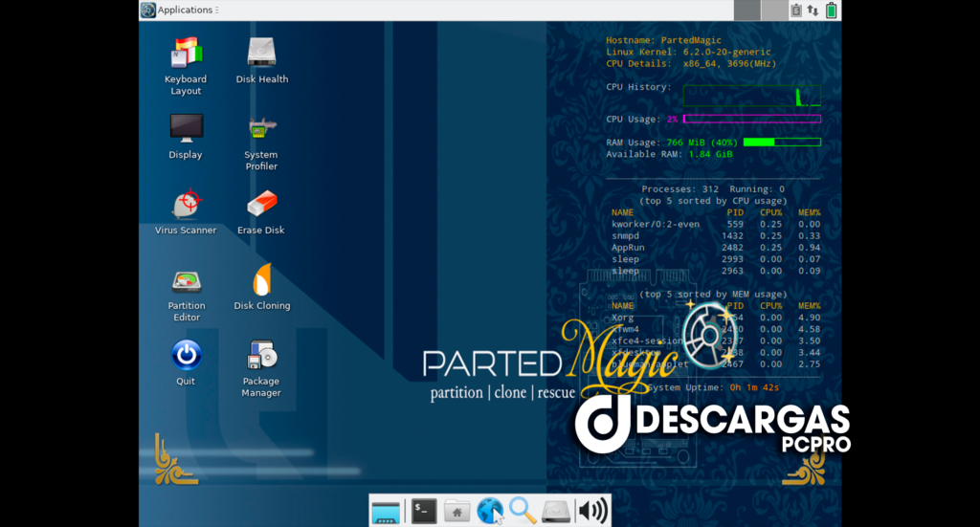Viewport: 980px width, 527px height.
Task: Click the Parted Magic logo icon in the top panel
Action: [x=148, y=10]
